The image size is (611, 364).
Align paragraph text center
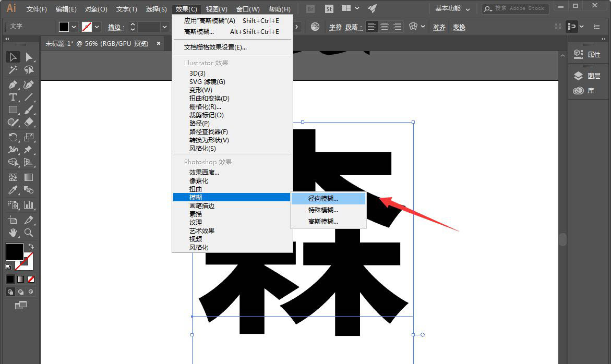[385, 27]
